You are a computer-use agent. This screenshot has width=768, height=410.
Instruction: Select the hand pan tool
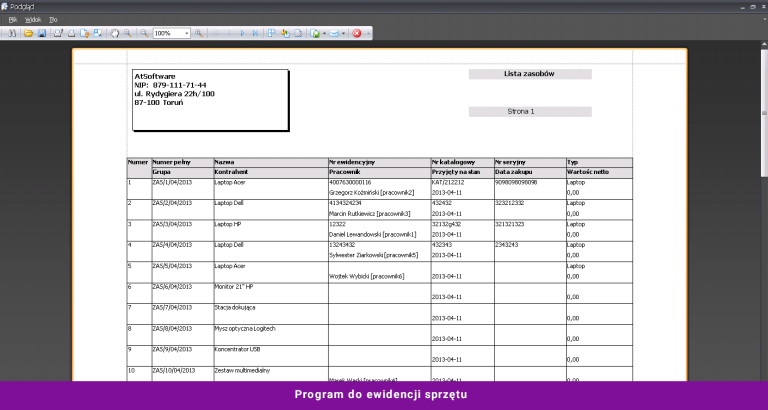click(x=115, y=33)
